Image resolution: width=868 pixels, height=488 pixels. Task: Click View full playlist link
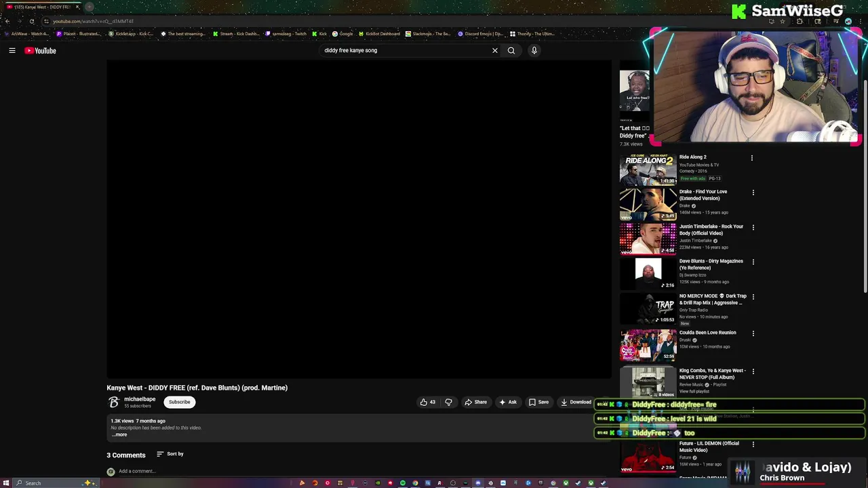click(694, 392)
